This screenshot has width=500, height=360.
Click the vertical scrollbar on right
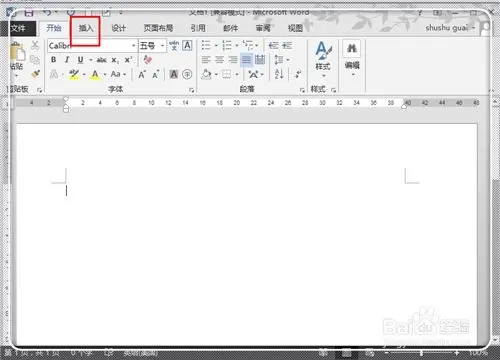495,220
